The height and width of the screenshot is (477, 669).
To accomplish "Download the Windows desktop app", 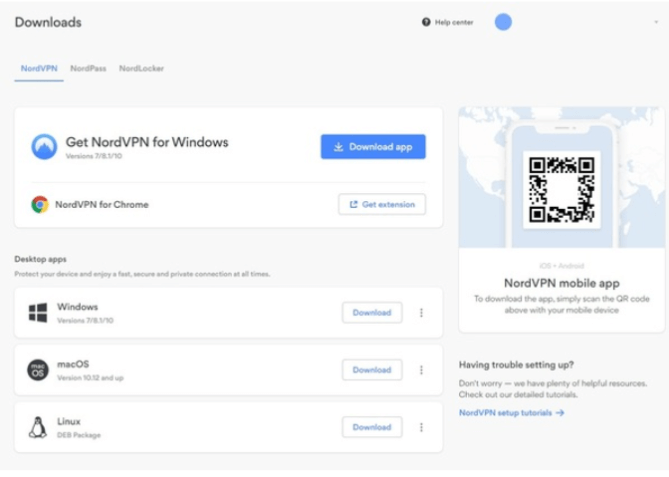I will pos(372,313).
